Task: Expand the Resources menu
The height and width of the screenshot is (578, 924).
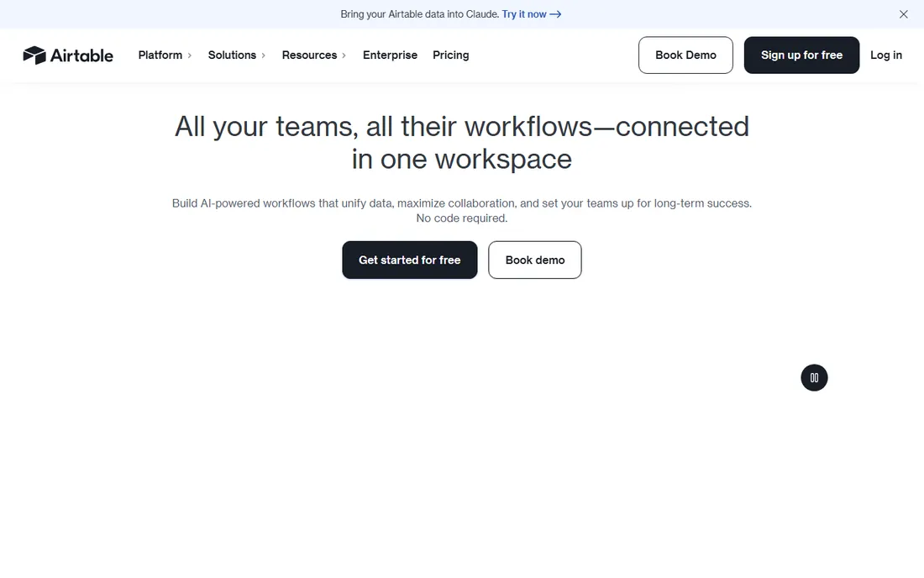Action: click(x=314, y=55)
